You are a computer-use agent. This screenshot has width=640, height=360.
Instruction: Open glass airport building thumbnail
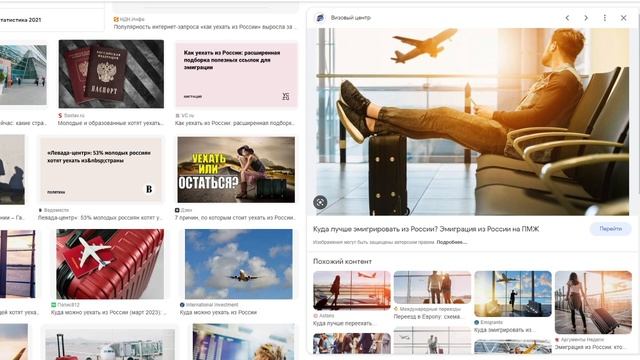[23, 75]
